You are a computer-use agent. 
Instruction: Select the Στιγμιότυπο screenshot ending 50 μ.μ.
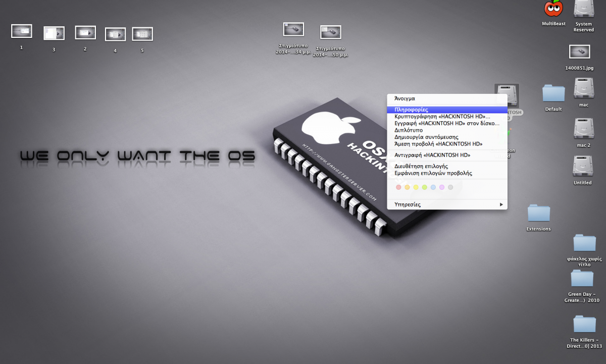click(331, 32)
